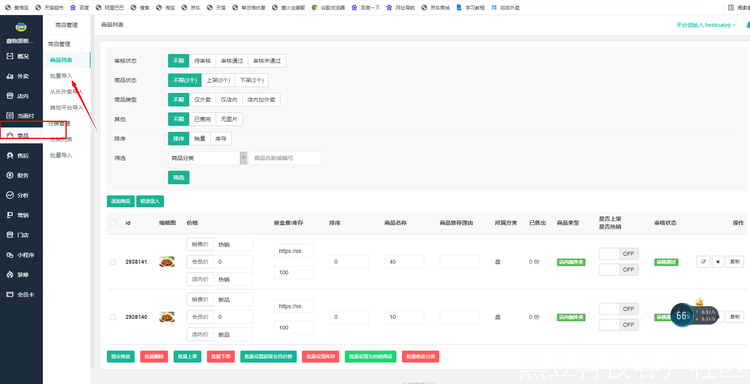Click the notification bell in the header
This screenshot has width=750, height=384.
point(748,25)
